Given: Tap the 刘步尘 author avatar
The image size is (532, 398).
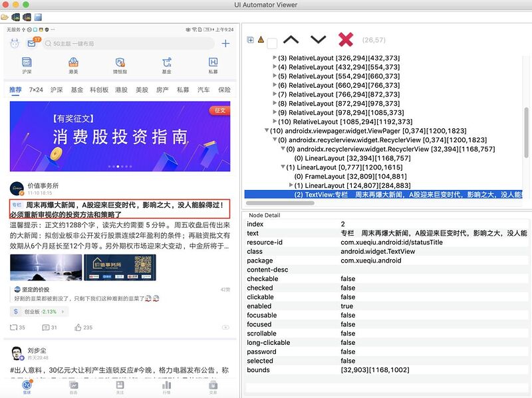Looking at the screenshot, I should [17, 353].
